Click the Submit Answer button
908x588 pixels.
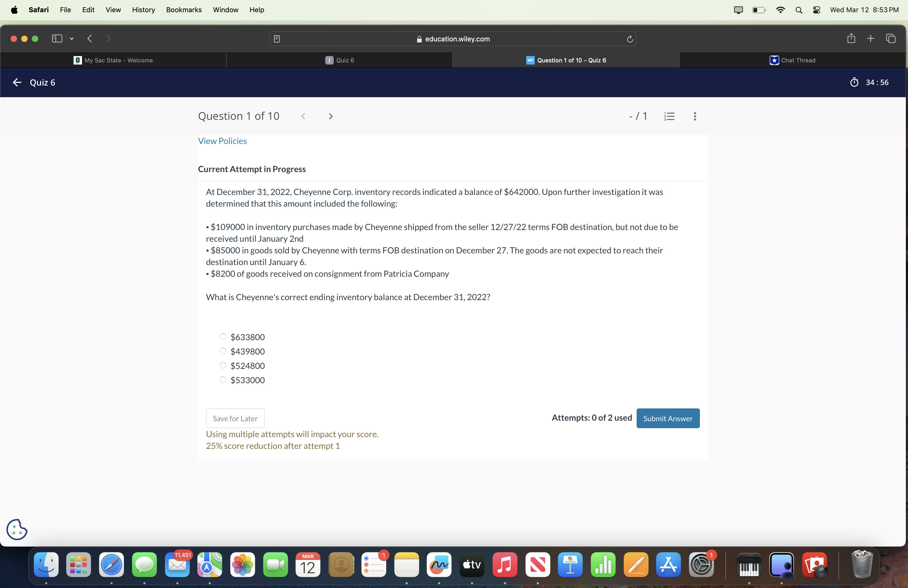[x=668, y=418]
